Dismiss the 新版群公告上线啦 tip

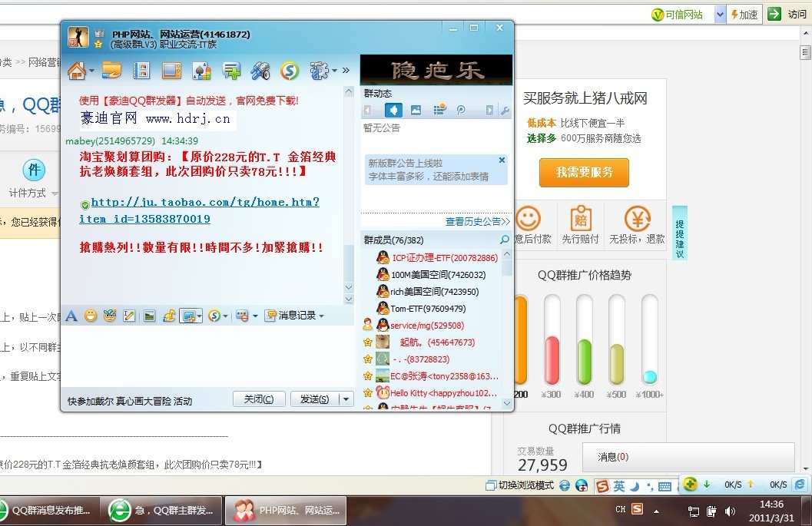502,160
